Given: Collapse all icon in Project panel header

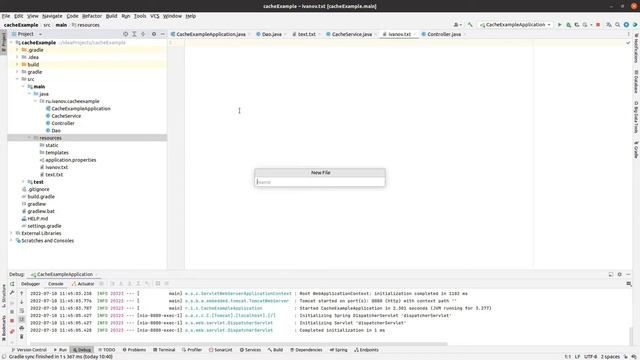Looking at the screenshot, I should pyautogui.click(x=143, y=34).
